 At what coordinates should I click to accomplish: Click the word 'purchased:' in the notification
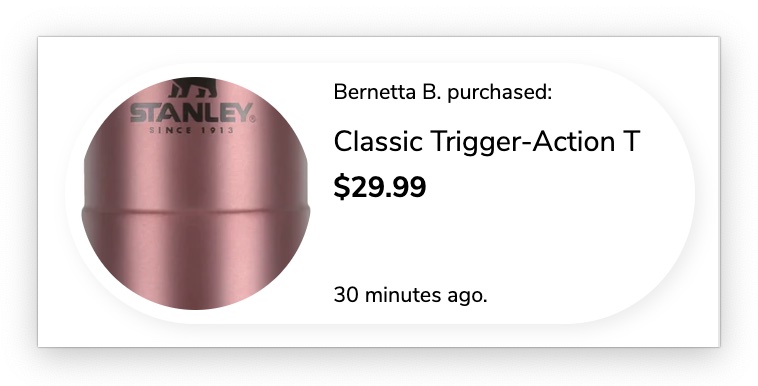499,93
